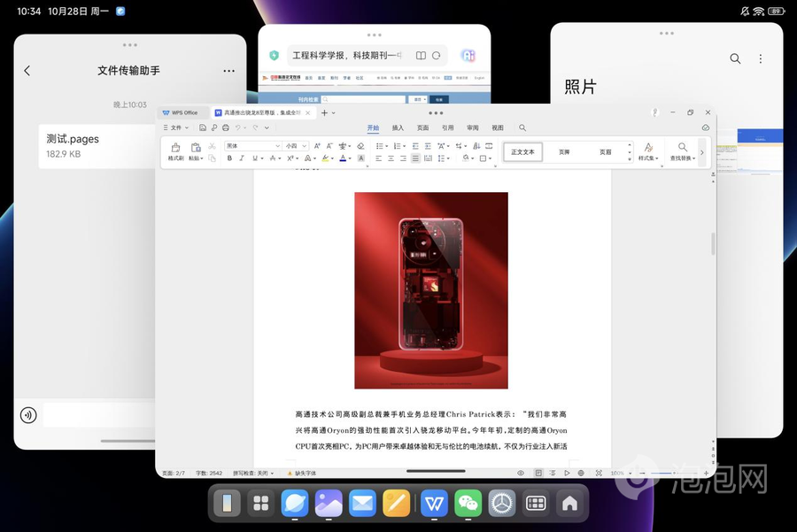Open the 文件 menu dropdown
797x532 pixels.
[x=177, y=128]
